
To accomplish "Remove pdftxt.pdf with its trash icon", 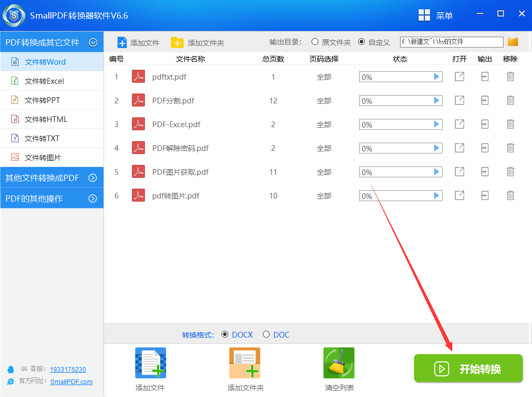I will 510,77.
